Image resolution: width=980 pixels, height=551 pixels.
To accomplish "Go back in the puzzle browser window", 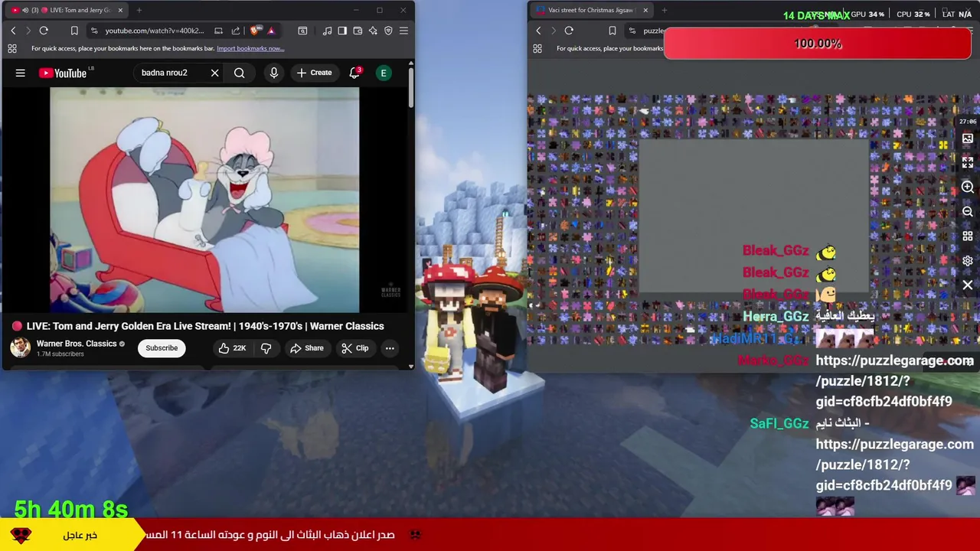I will coord(538,31).
